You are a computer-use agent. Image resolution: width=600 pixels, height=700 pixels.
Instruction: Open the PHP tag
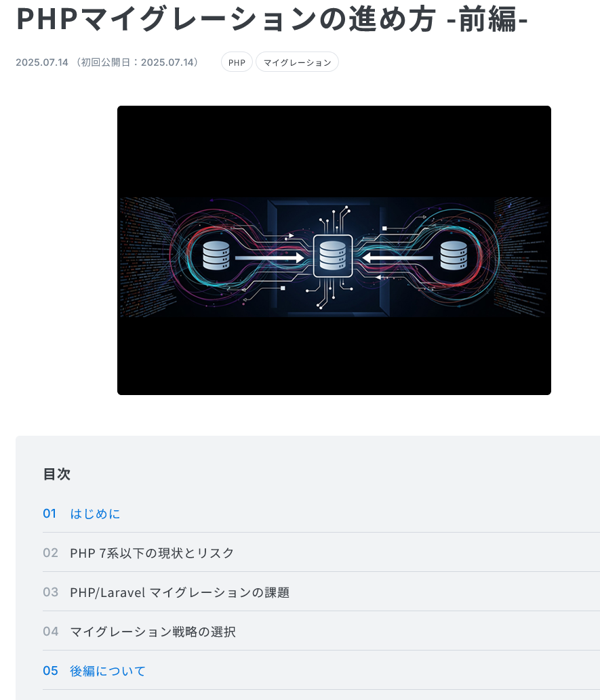[237, 62]
